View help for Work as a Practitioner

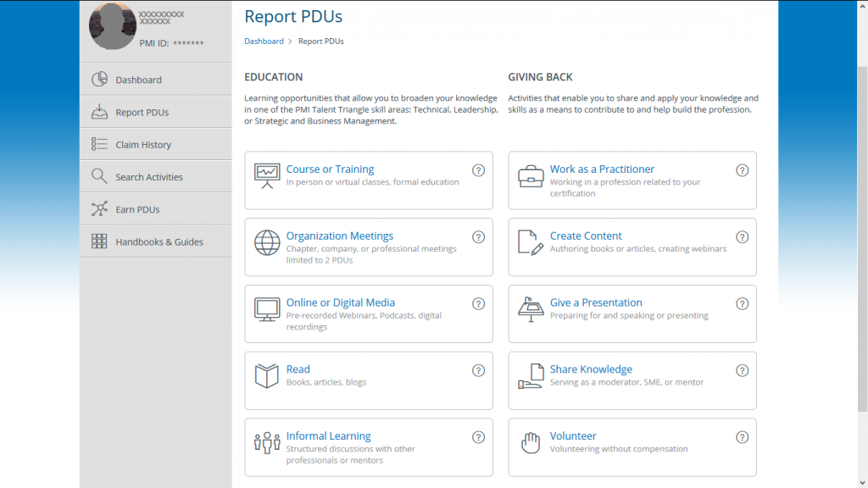pyautogui.click(x=742, y=170)
